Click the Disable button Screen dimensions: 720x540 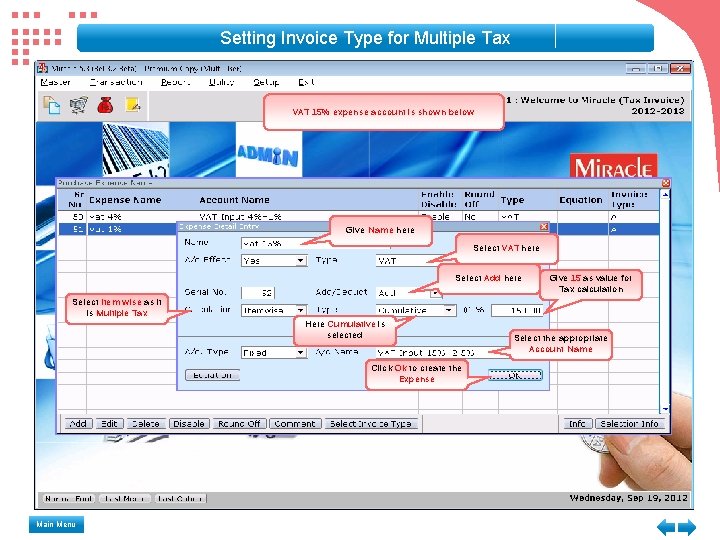click(189, 423)
